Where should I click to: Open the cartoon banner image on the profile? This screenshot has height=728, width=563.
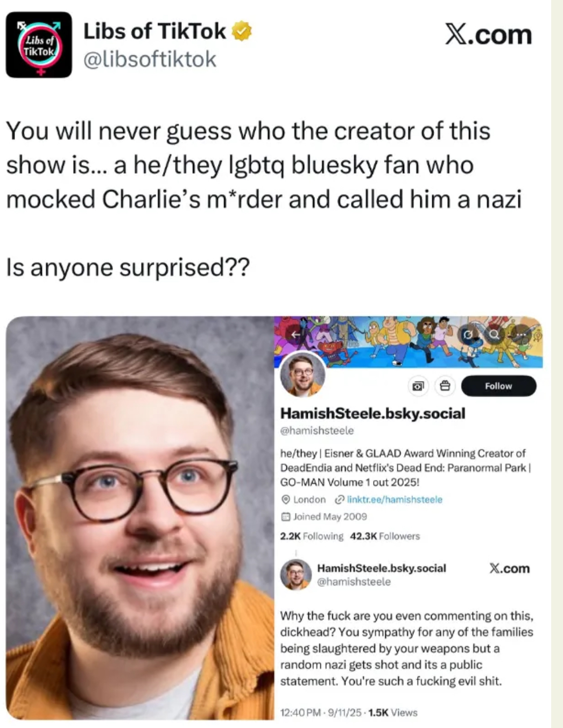[408, 342]
